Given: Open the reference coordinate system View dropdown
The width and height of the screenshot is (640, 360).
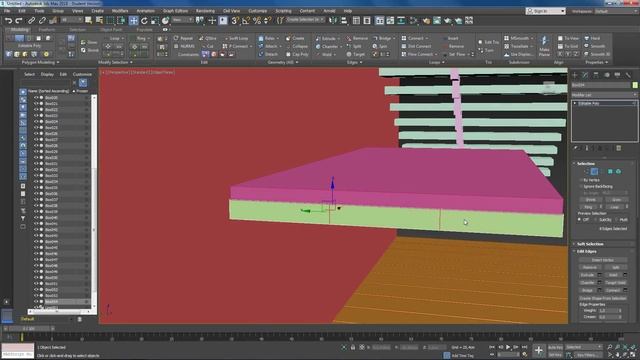Looking at the screenshot, I should click(182, 20).
